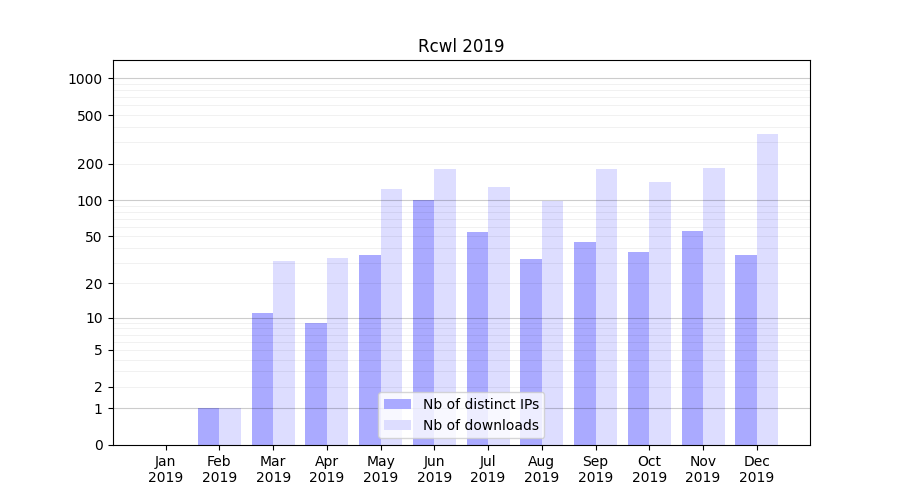Choose the Aug 2019 downloads bar
Viewport: 900px width, 500px height.
[552, 300]
